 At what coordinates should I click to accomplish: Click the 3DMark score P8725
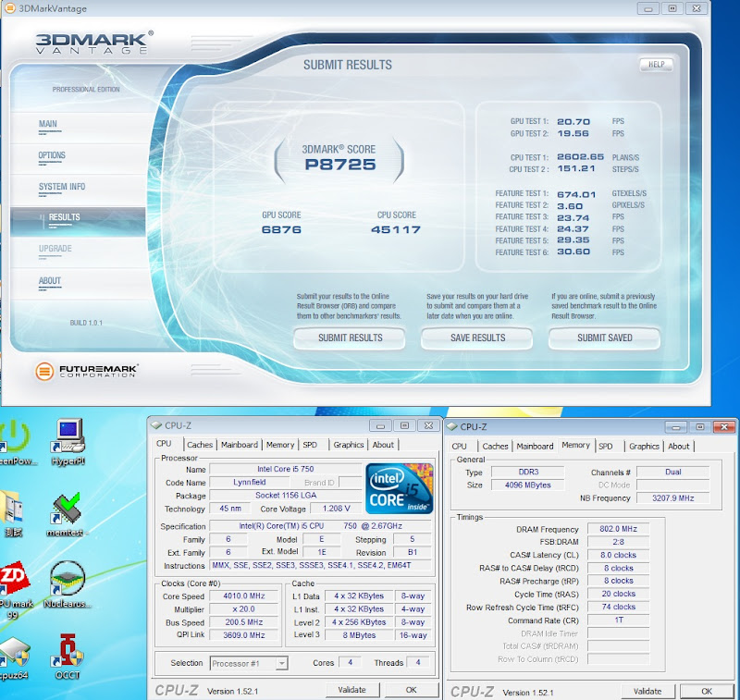pos(339,165)
